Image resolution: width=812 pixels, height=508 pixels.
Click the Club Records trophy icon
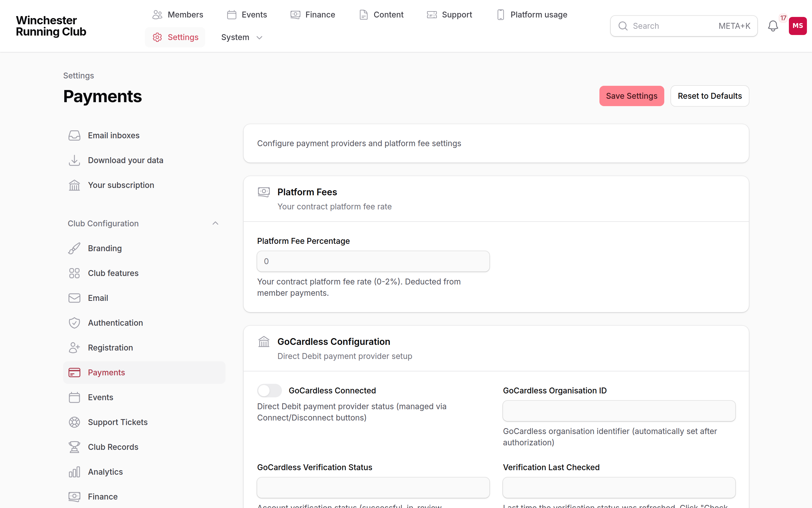(x=74, y=447)
